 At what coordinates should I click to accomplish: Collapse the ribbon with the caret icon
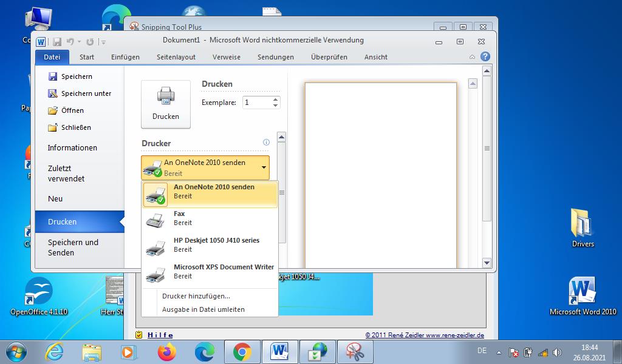coord(472,57)
